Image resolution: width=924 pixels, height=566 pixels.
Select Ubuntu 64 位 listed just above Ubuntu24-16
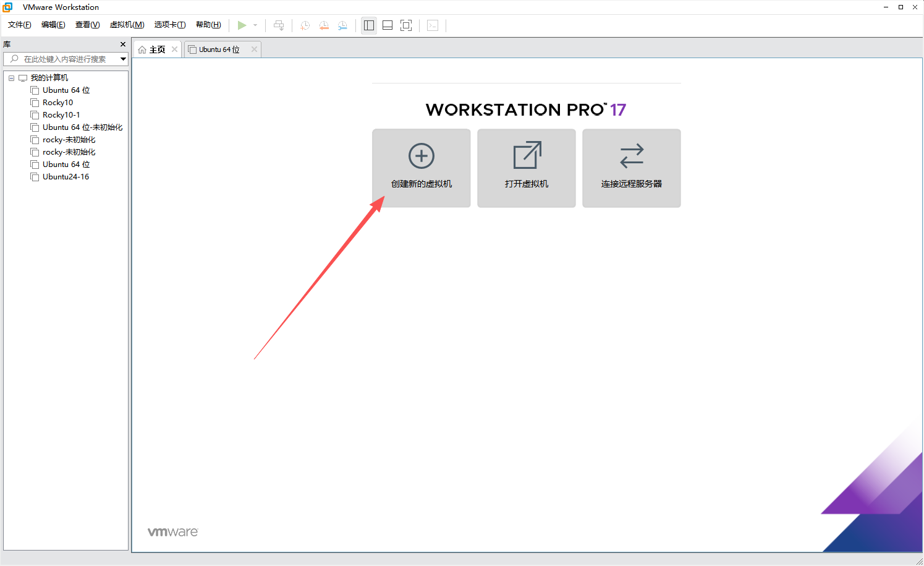click(66, 165)
